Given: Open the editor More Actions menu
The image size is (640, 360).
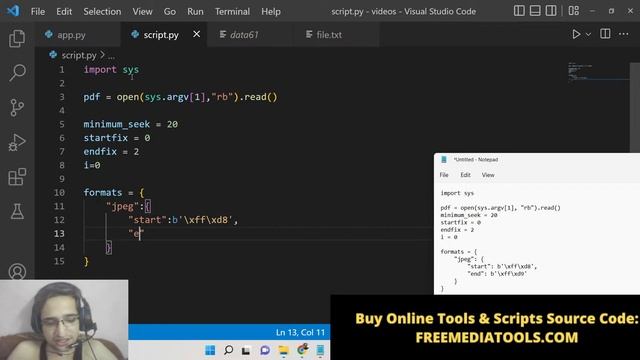Looking at the screenshot, I should [x=624, y=34].
